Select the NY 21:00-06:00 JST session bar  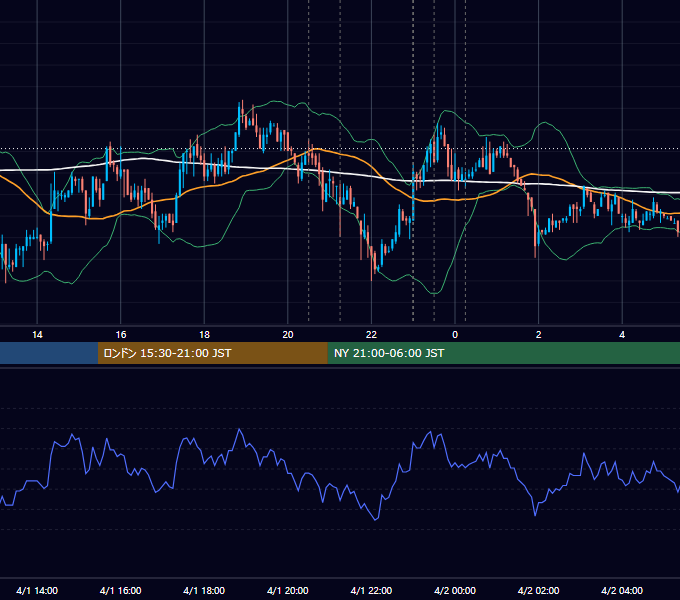coord(503,353)
